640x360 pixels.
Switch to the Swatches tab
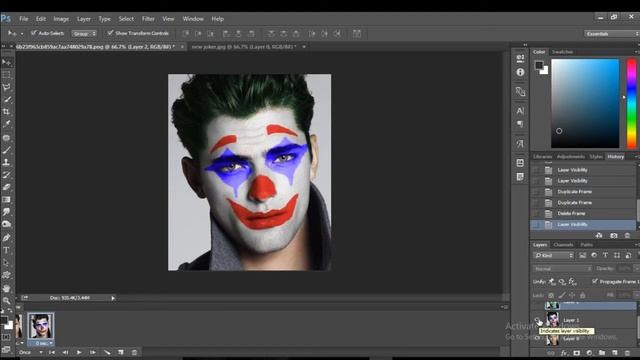click(x=562, y=52)
